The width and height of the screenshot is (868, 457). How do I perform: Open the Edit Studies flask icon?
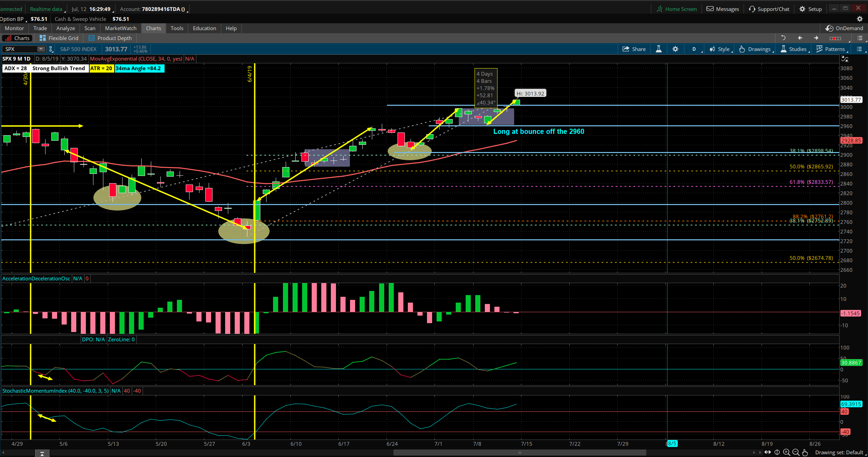click(x=659, y=49)
